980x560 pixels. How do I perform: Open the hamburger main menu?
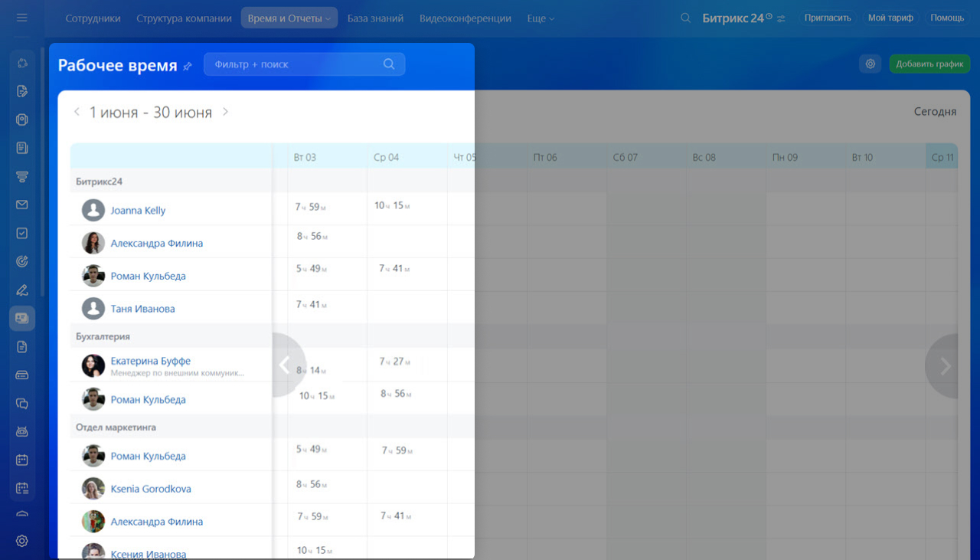click(x=21, y=18)
